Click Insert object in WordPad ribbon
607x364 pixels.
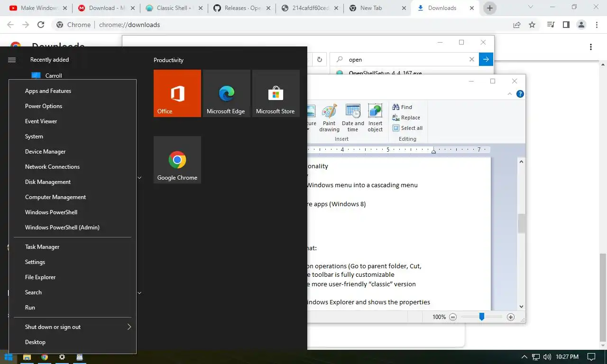click(x=375, y=118)
